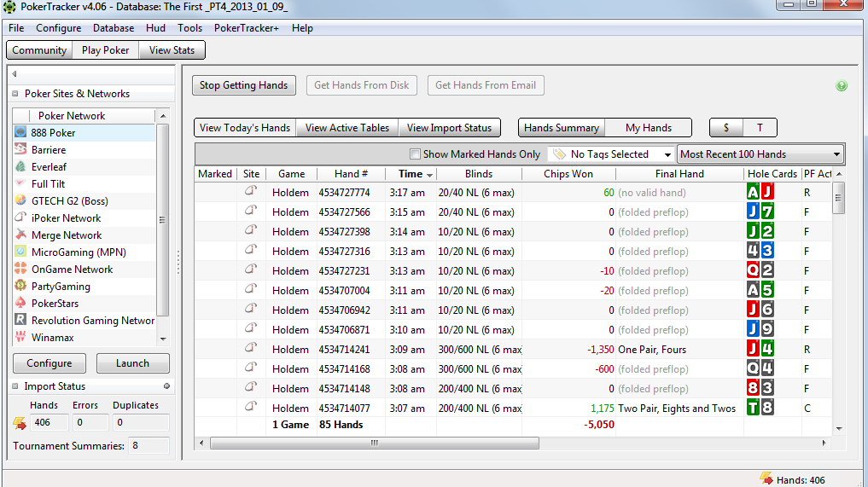This screenshot has height=487, width=868.
Task: Select the Merge Network icon
Action: click(20, 235)
